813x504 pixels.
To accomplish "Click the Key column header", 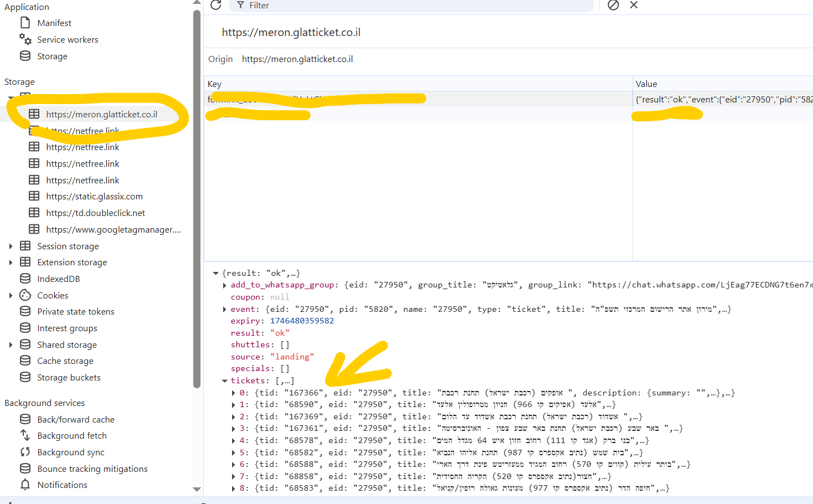I will (x=418, y=84).
